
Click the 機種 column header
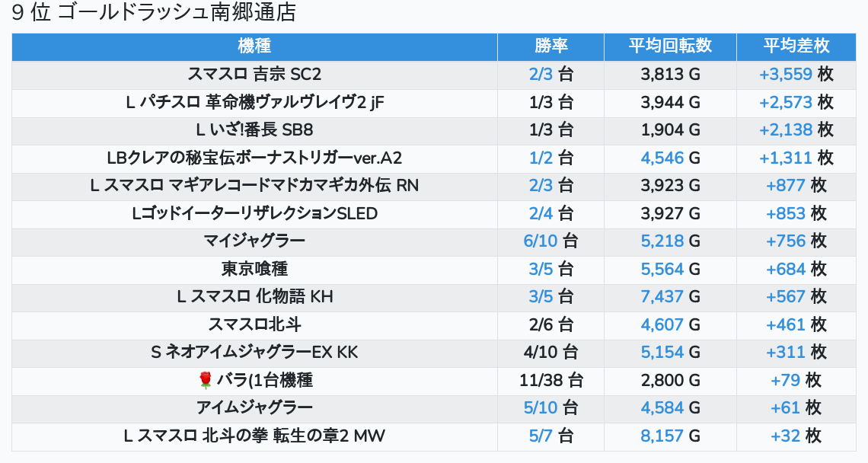point(254,46)
